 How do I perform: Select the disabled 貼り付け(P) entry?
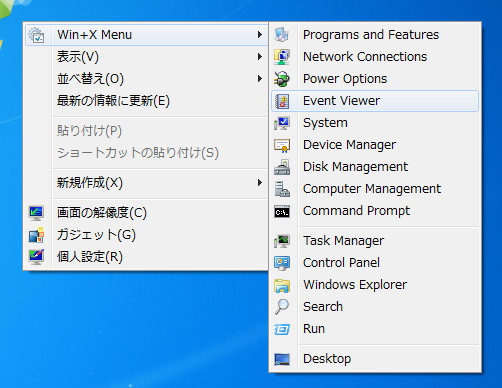(147, 131)
